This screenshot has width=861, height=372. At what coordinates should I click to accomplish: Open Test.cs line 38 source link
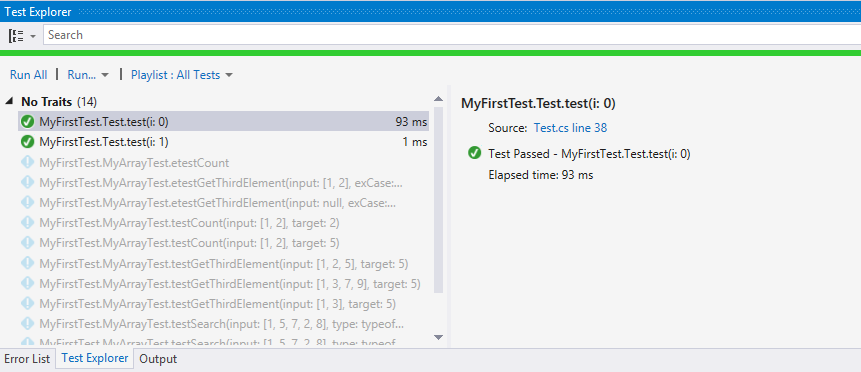tap(570, 128)
